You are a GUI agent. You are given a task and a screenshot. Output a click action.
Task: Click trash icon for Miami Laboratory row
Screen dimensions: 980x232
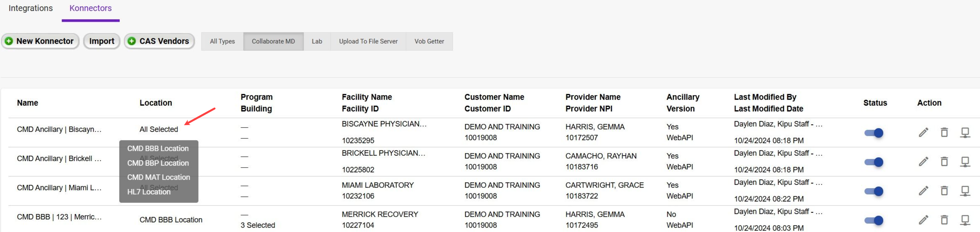pos(944,191)
